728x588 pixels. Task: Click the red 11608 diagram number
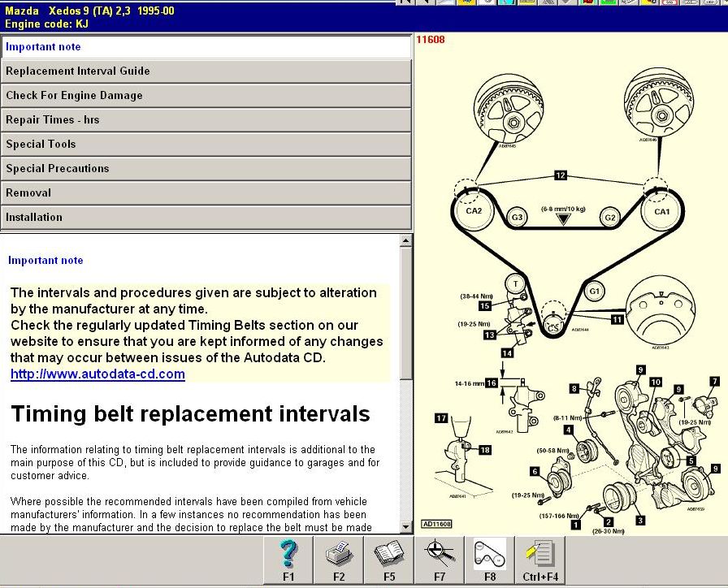pos(431,40)
